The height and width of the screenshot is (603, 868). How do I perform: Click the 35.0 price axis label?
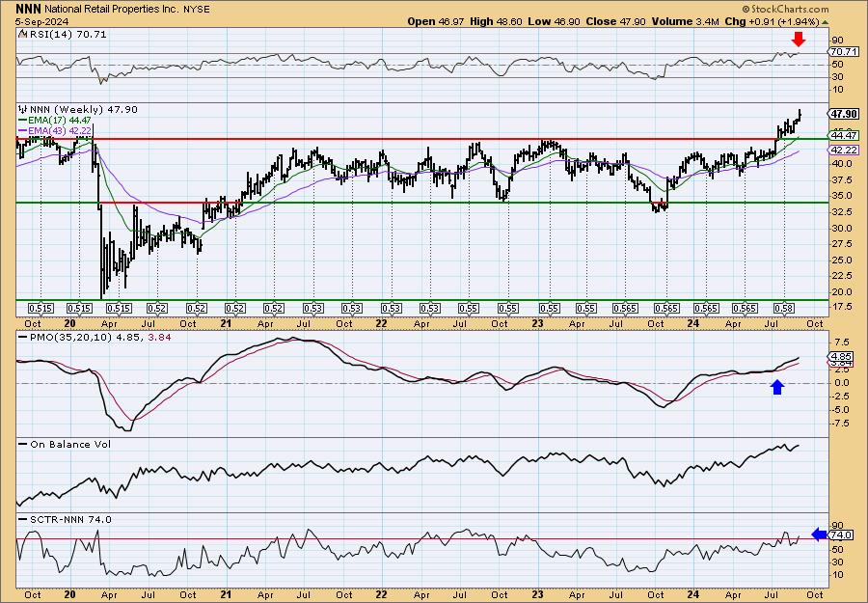pos(840,196)
